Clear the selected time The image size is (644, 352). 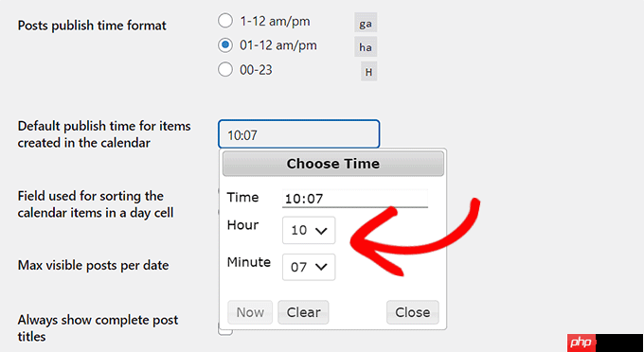(x=303, y=312)
